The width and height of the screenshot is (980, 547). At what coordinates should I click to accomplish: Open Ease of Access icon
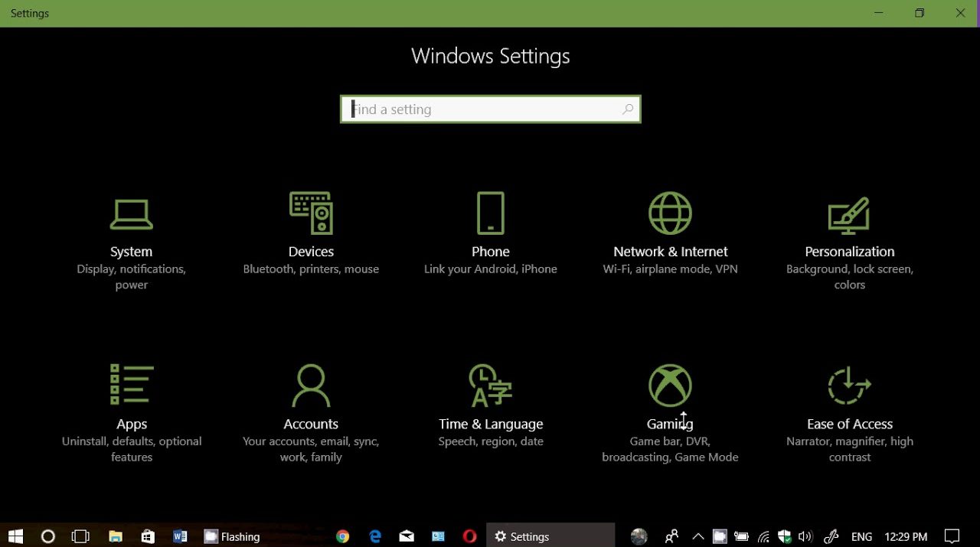pyautogui.click(x=849, y=385)
